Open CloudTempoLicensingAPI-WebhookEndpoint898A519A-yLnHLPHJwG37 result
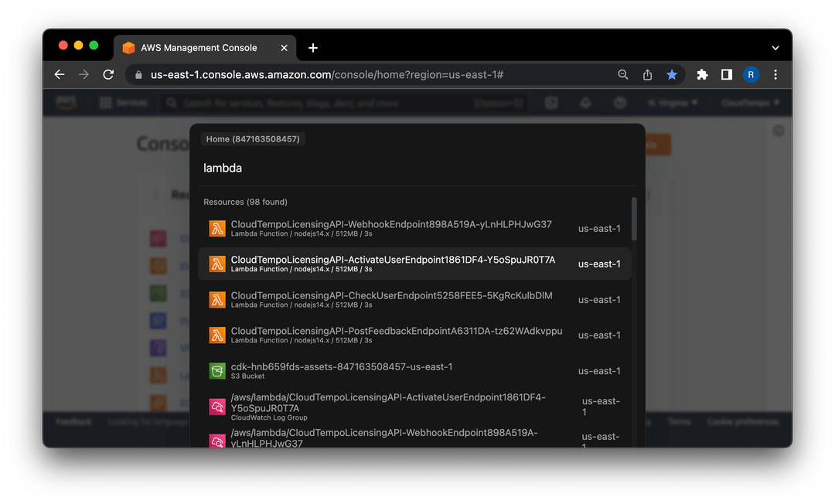The image size is (835, 504). coord(414,228)
